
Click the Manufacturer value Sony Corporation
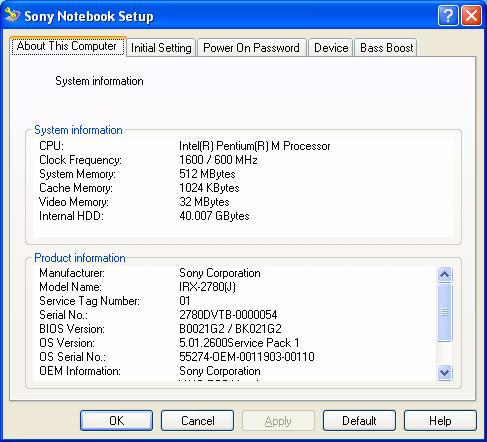220,273
